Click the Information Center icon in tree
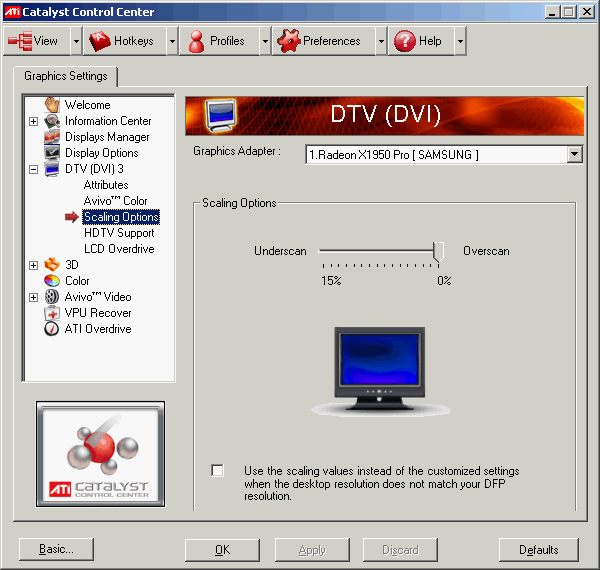Viewport: 600px width, 570px height. point(52,121)
